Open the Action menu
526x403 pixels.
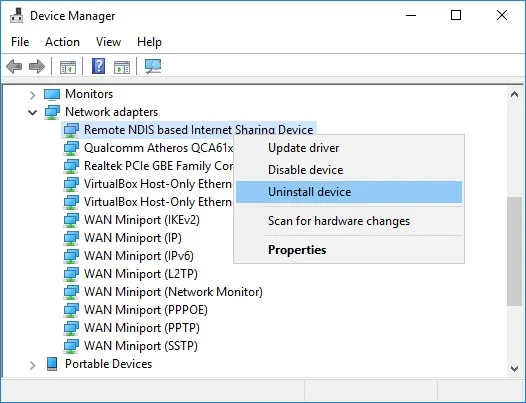coord(62,42)
